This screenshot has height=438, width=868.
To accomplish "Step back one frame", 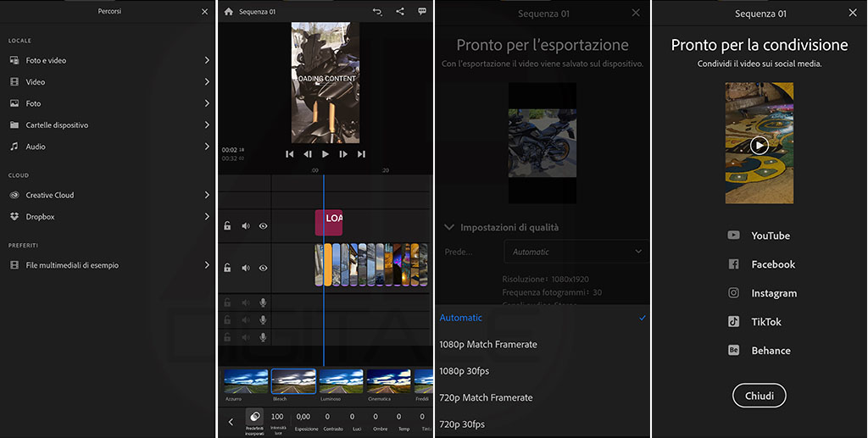I will point(308,154).
